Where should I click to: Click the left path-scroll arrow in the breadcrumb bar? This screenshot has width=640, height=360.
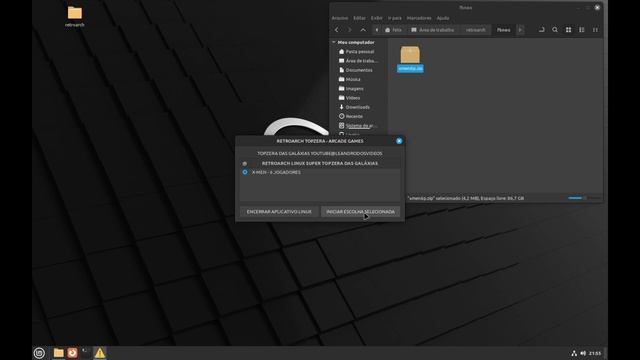click(377, 30)
